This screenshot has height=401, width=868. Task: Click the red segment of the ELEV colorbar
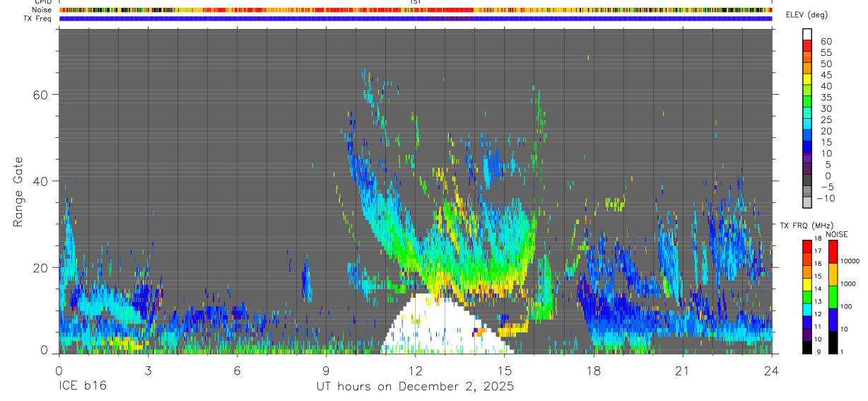tap(807, 45)
